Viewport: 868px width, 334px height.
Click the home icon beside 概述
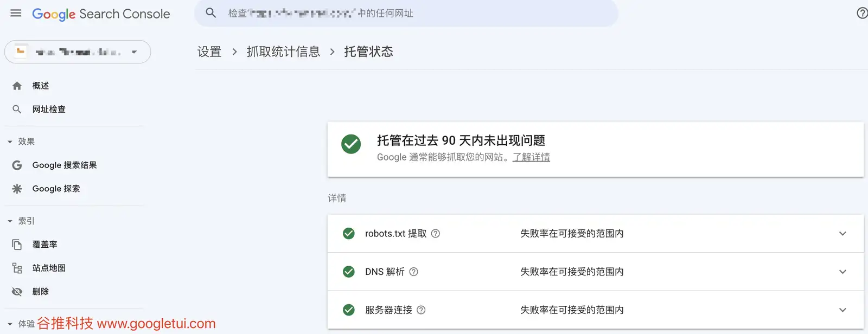[17, 86]
